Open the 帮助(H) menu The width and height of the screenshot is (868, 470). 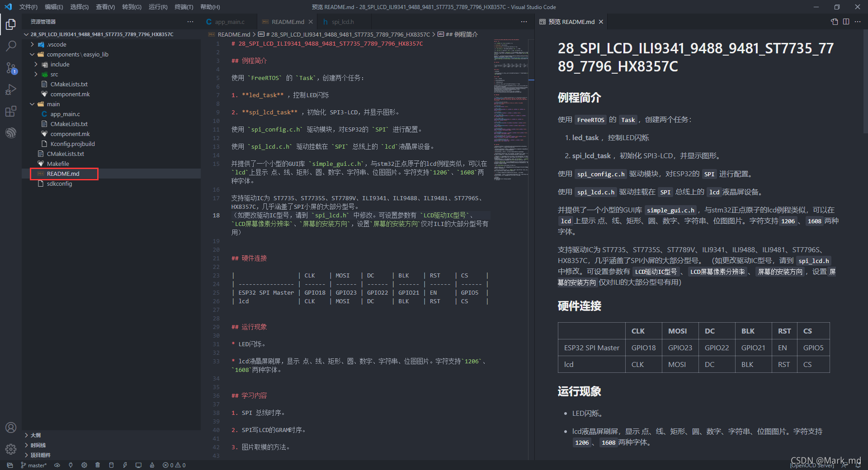coord(210,7)
